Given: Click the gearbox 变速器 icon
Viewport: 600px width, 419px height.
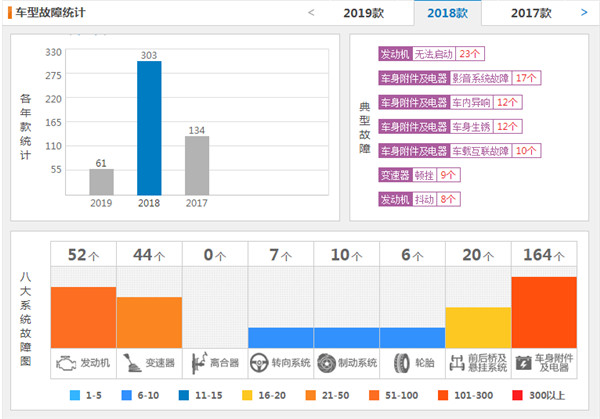Looking at the screenshot, I should point(132,362).
